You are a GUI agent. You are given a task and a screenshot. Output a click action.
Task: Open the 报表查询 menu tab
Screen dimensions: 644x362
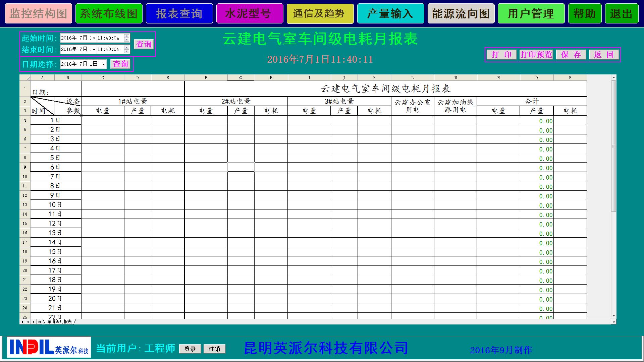click(179, 14)
